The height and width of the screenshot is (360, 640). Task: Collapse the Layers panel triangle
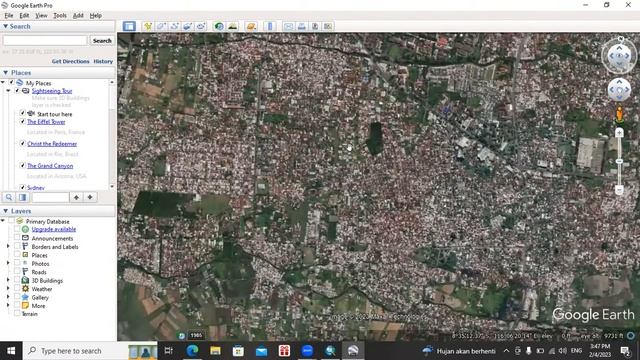pyautogui.click(x=5, y=211)
